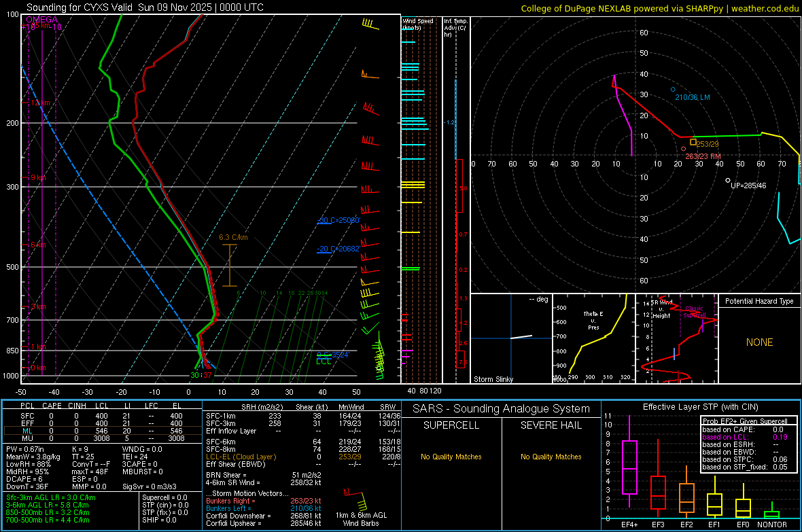Click the Supercell = 0.0 parameter
Image resolution: width=802 pixels, height=532 pixels.
point(164,497)
